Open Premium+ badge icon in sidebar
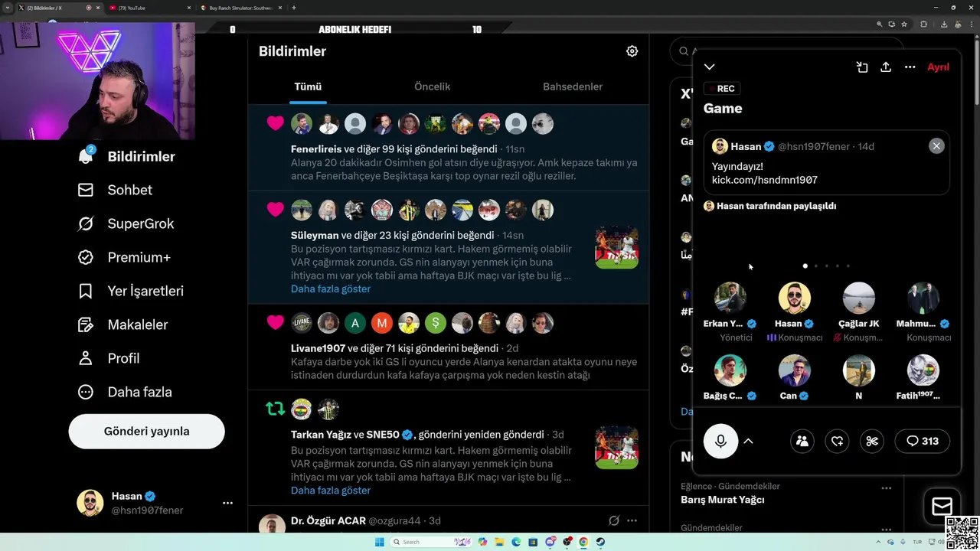980x551 pixels. [x=86, y=257]
